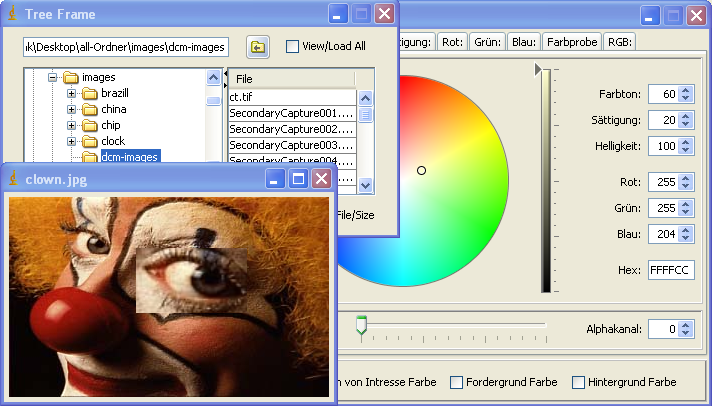Screen dimensions: 712x406
Task: Select the dcm-images tree item
Action: [130, 157]
